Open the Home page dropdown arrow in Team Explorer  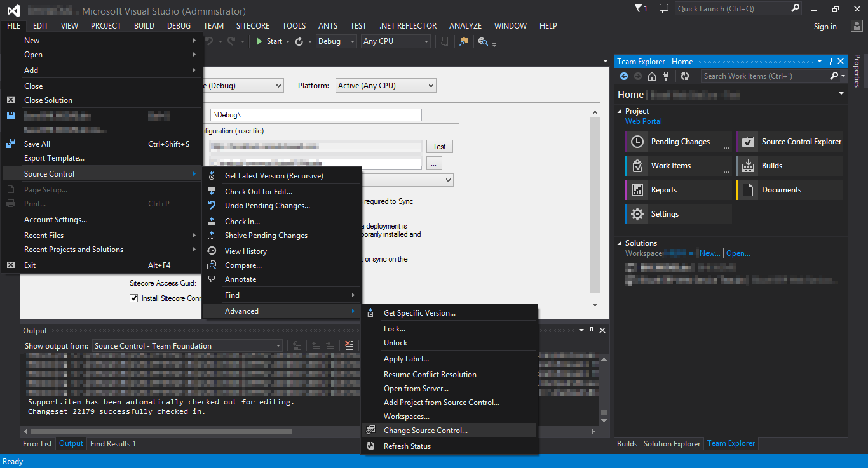coord(841,94)
